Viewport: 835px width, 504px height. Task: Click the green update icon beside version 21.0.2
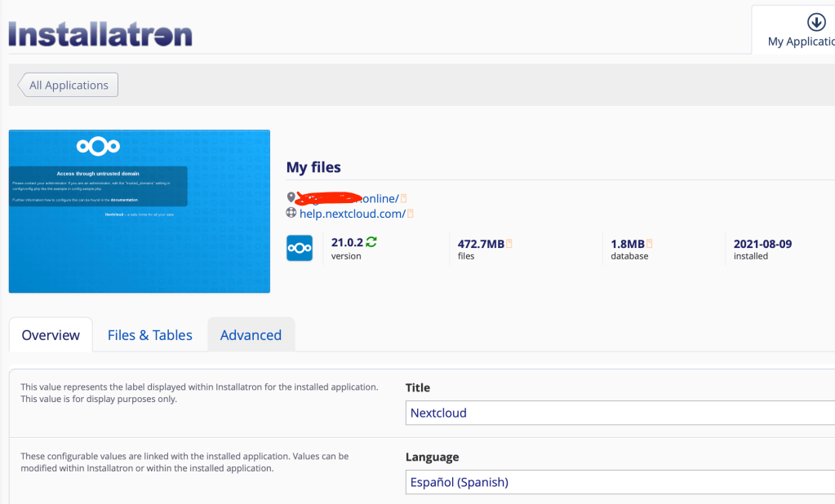click(371, 241)
